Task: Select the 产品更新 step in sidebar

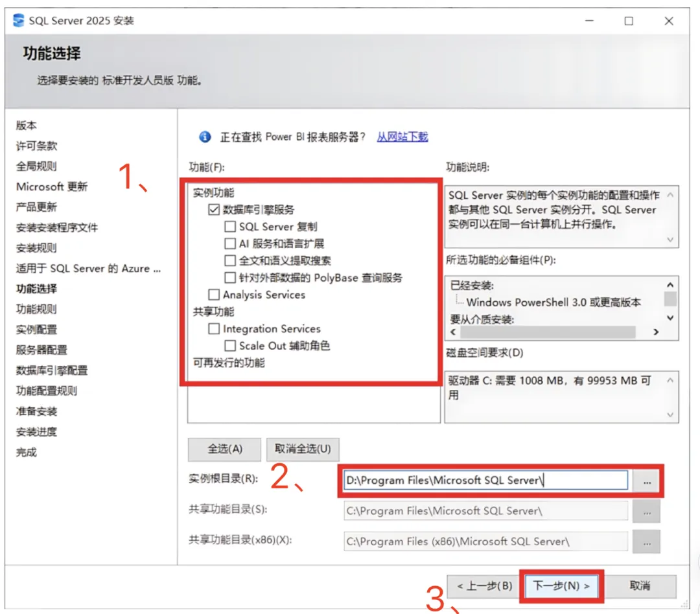Action: coord(36,207)
